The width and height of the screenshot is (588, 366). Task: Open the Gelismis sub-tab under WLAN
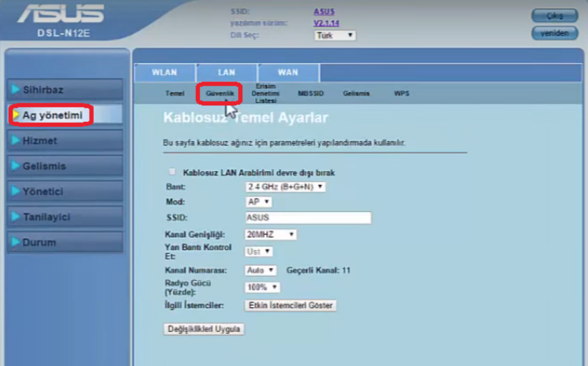356,94
